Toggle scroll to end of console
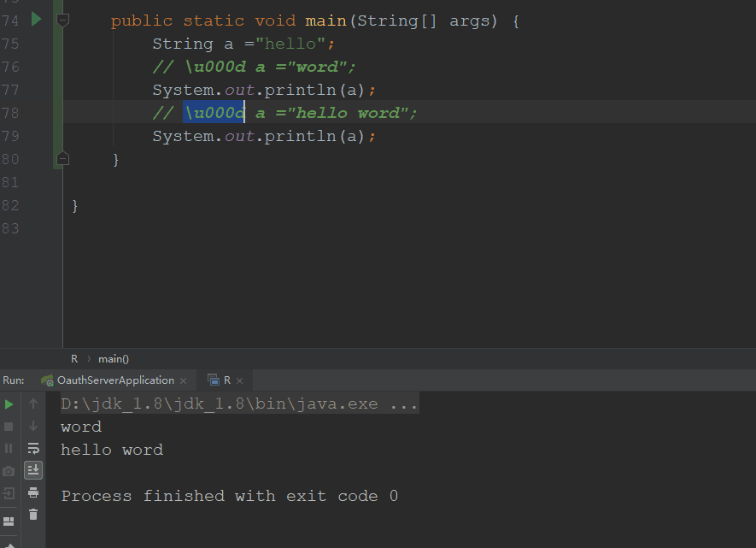The width and height of the screenshot is (756, 548). click(33, 469)
